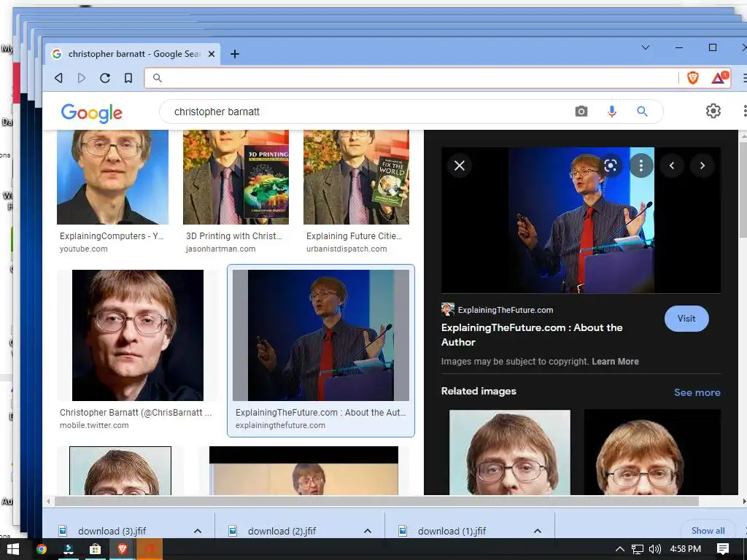The height and width of the screenshot is (560, 747).
Task: Open the notification center icon
Action: point(723,549)
